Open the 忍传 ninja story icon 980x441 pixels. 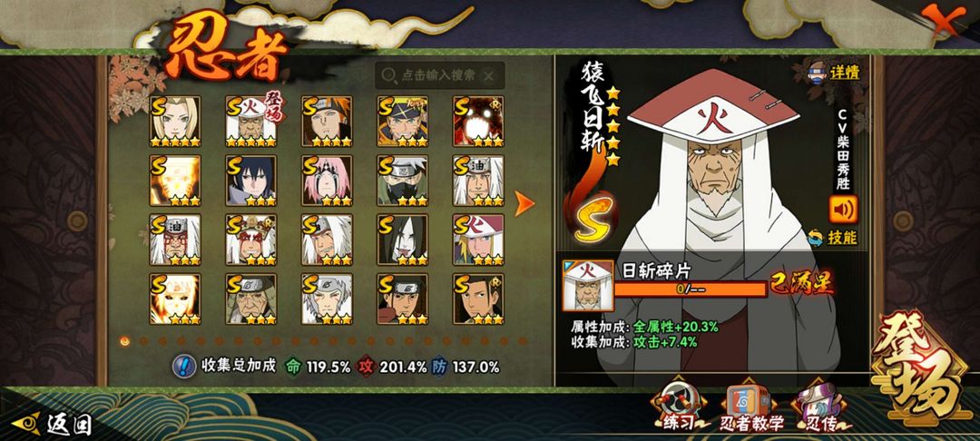tap(820, 407)
